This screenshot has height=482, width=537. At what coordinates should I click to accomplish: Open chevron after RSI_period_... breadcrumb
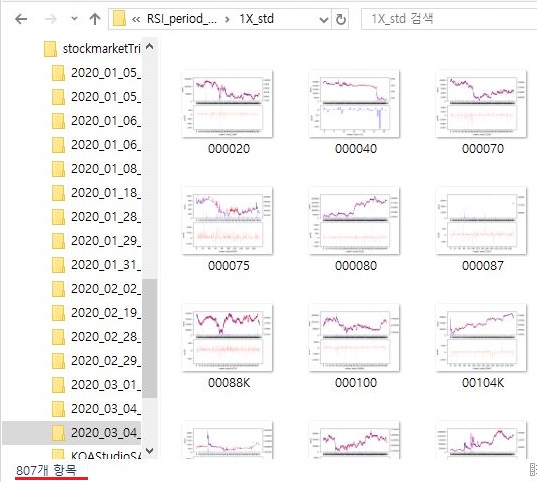tap(227, 20)
